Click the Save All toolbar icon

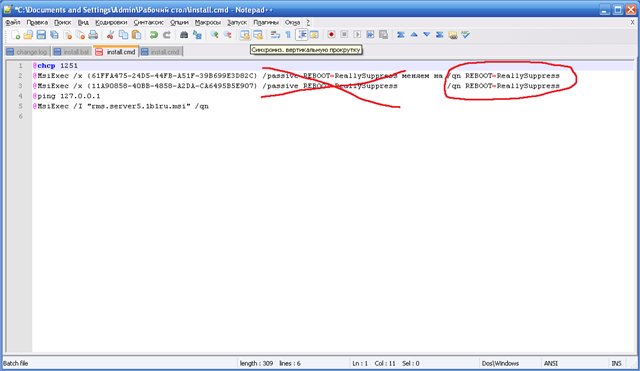(x=54, y=35)
